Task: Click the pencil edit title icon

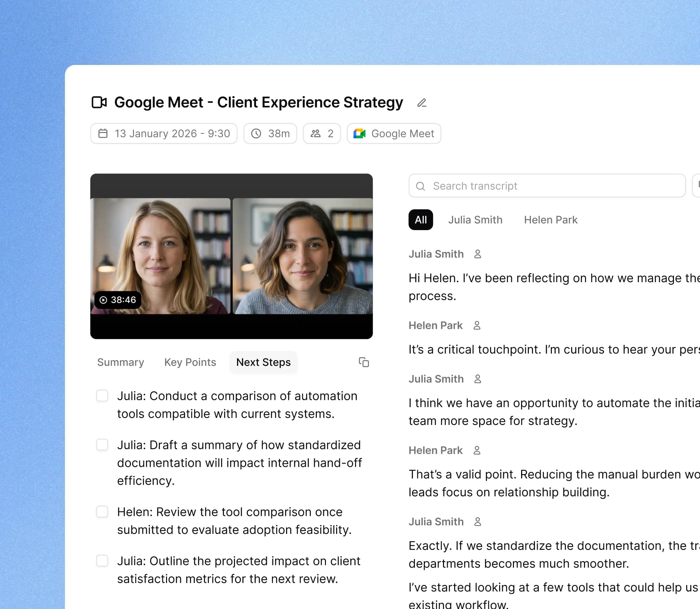Action: click(421, 103)
